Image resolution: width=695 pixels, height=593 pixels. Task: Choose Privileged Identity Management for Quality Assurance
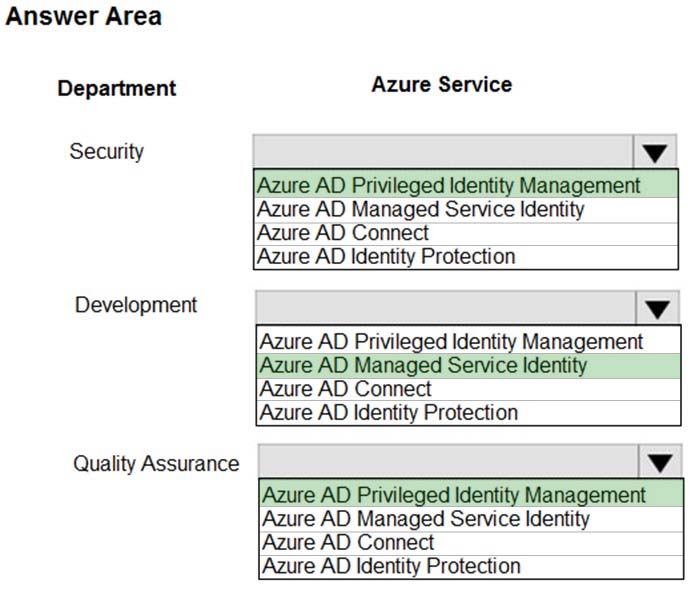point(472,495)
